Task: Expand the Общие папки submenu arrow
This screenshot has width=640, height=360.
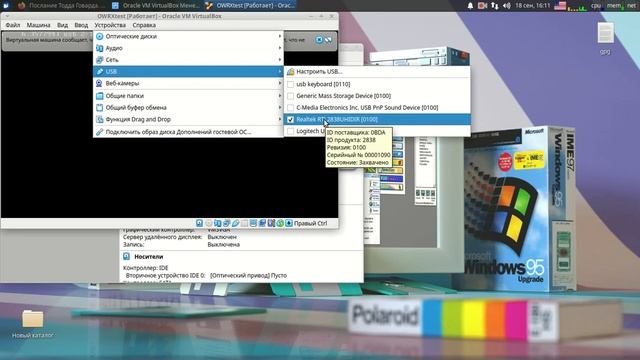Action: [280, 96]
